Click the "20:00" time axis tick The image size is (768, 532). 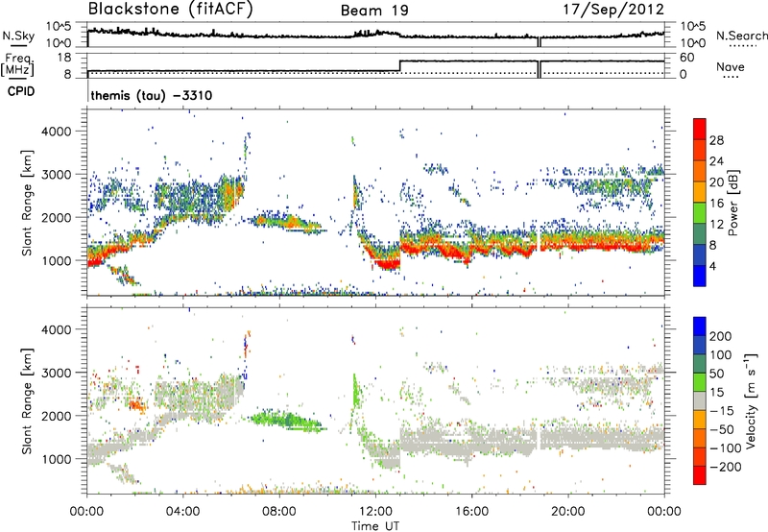pos(567,512)
